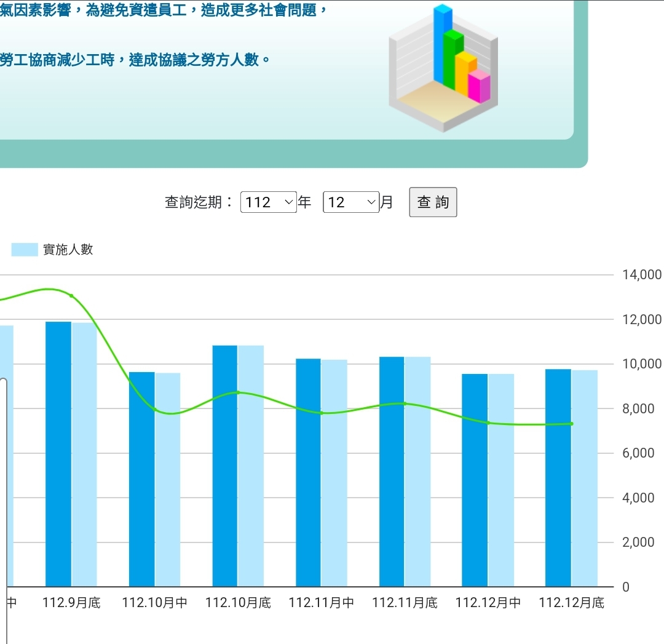This screenshot has height=644, width=664.
Task: Click the 112.10月底 axis label
Action: click(x=238, y=602)
